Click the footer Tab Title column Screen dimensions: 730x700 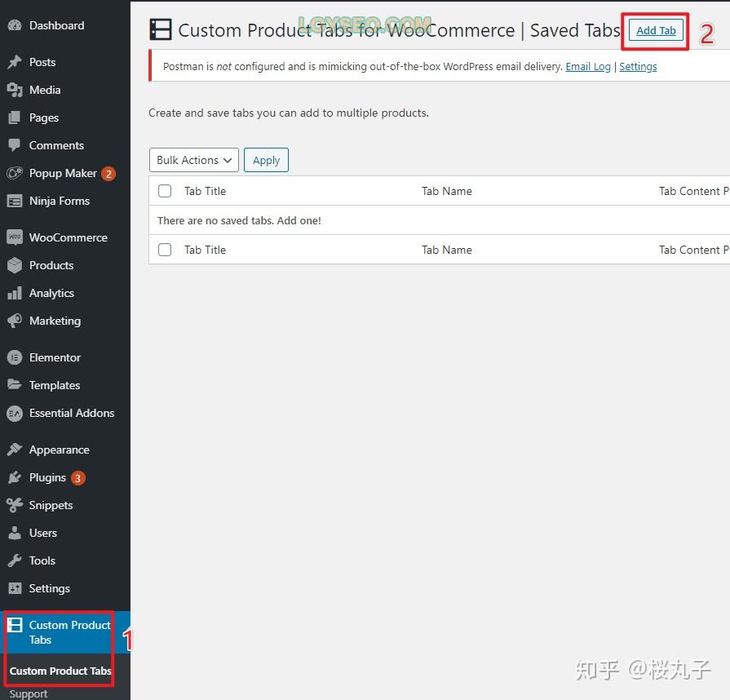pyautogui.click(x=206, y=250)
